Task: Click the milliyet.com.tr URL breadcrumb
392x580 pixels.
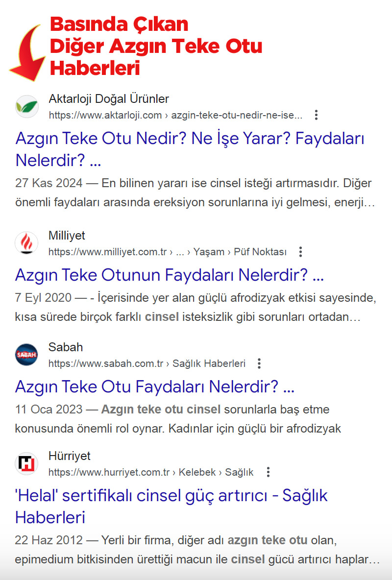Action: 167,252
